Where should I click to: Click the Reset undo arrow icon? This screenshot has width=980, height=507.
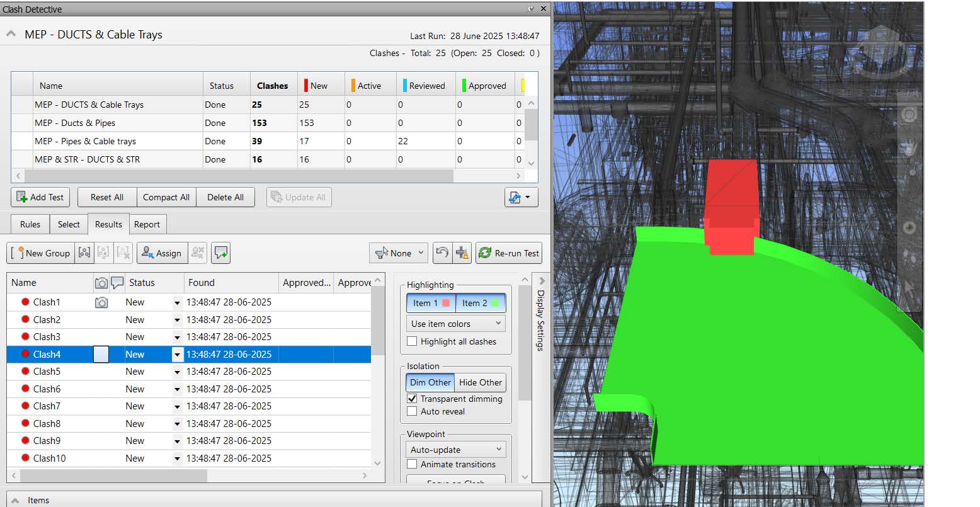442,253
